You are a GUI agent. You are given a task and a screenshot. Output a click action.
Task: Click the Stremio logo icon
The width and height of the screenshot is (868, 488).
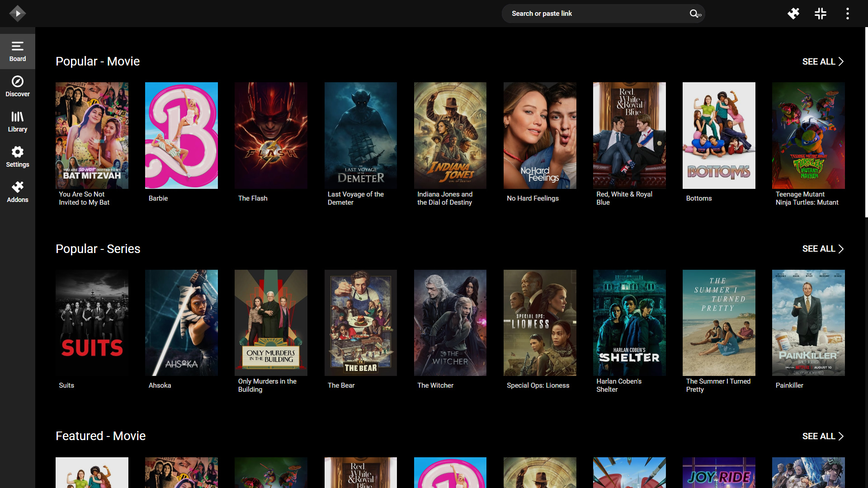pyautogui.click(x=17, y=14)
